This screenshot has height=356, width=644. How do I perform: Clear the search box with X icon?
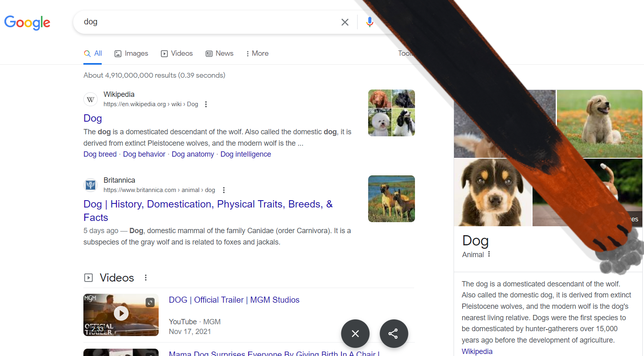pyautogui.click(x=345, y=22)
